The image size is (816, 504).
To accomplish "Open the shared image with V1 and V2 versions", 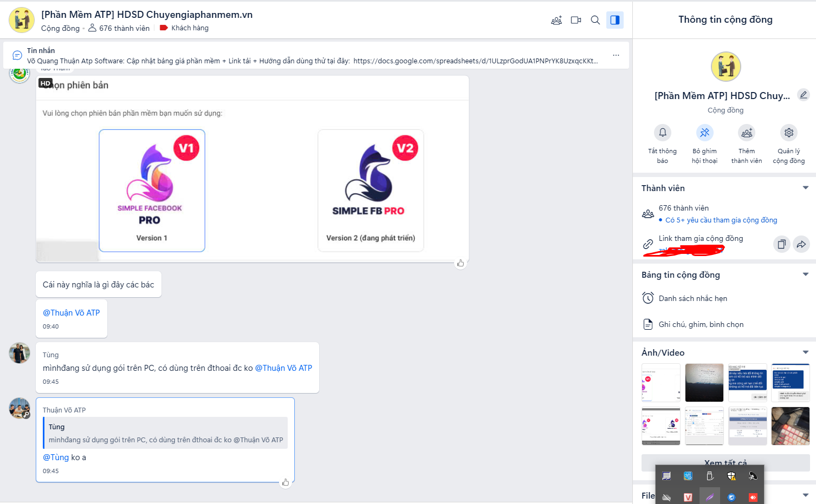I will pyautogui.click(x=252, y=169).
